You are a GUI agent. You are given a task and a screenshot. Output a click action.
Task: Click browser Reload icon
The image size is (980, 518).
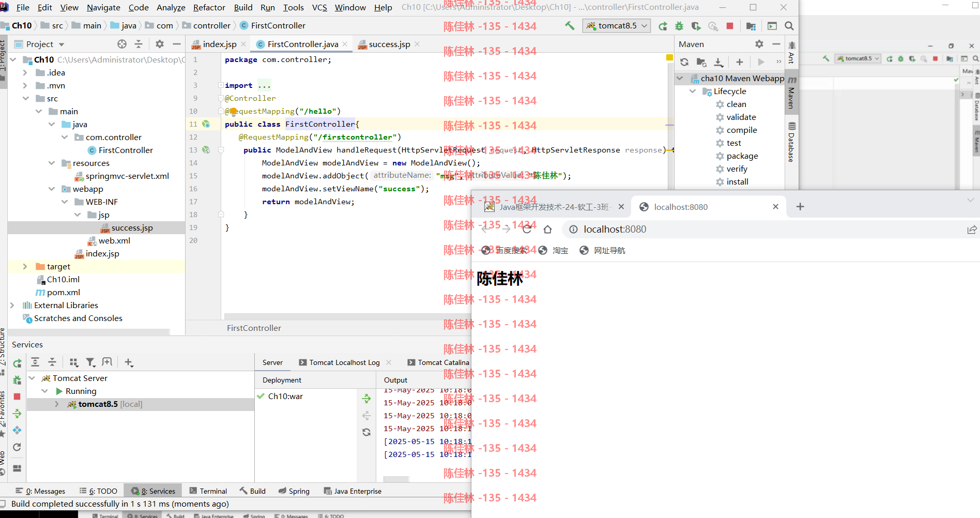[x=527, y=229]
